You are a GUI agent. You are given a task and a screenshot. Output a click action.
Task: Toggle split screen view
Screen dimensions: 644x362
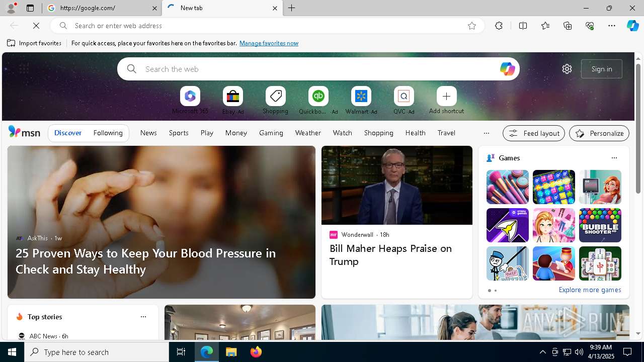(x=523, y=26)
